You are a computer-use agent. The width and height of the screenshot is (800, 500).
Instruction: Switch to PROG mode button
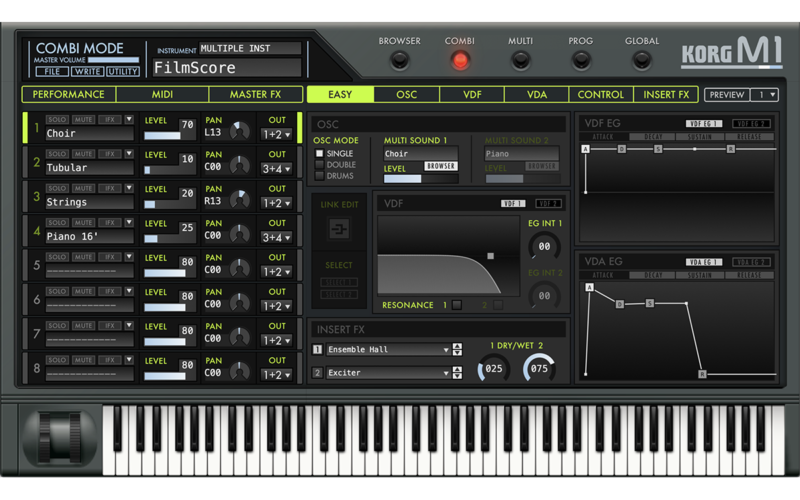[x=581, y=61]
